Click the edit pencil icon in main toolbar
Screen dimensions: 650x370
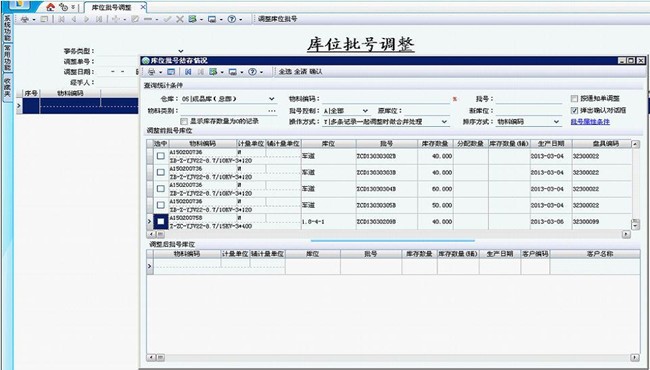pyautogui.click(x=135, y=19)
